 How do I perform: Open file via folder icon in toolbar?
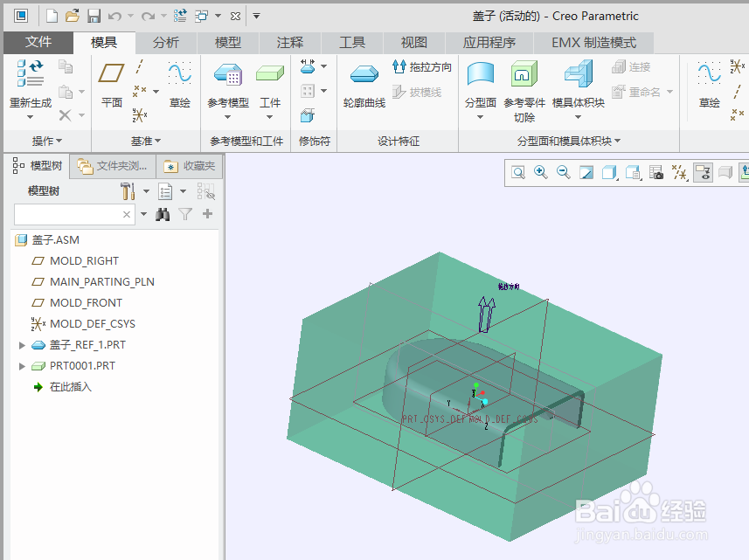(x=73, y=17)
